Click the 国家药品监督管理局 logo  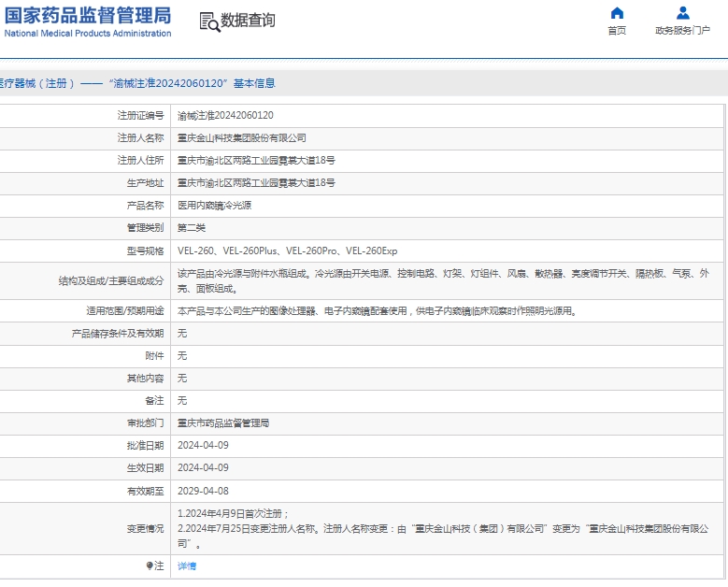point(88,21)
